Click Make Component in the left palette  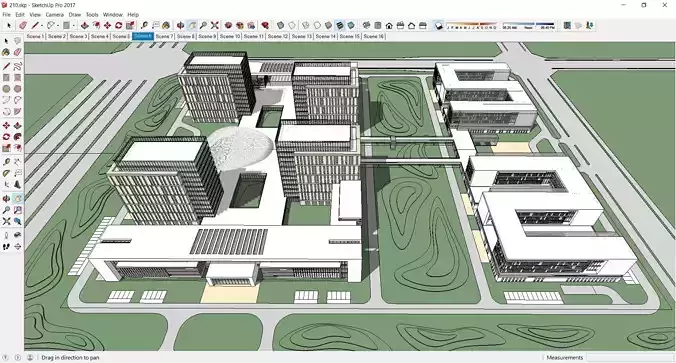tap(17, 41)
